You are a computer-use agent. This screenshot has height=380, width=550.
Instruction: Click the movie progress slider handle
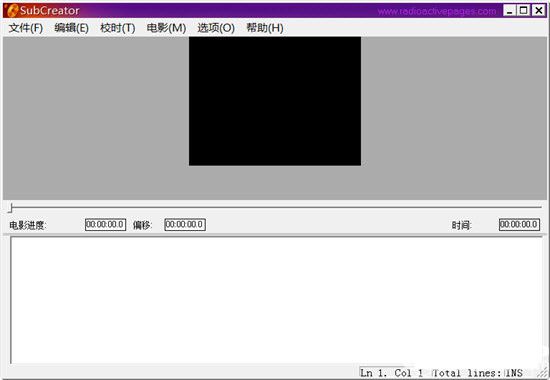click(x=11, y=208)
